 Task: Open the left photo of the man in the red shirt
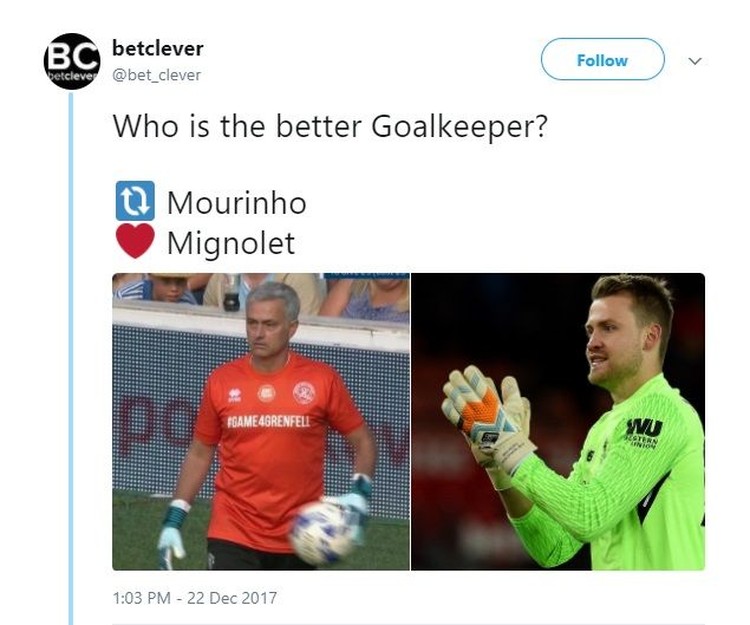click(261, 421)
